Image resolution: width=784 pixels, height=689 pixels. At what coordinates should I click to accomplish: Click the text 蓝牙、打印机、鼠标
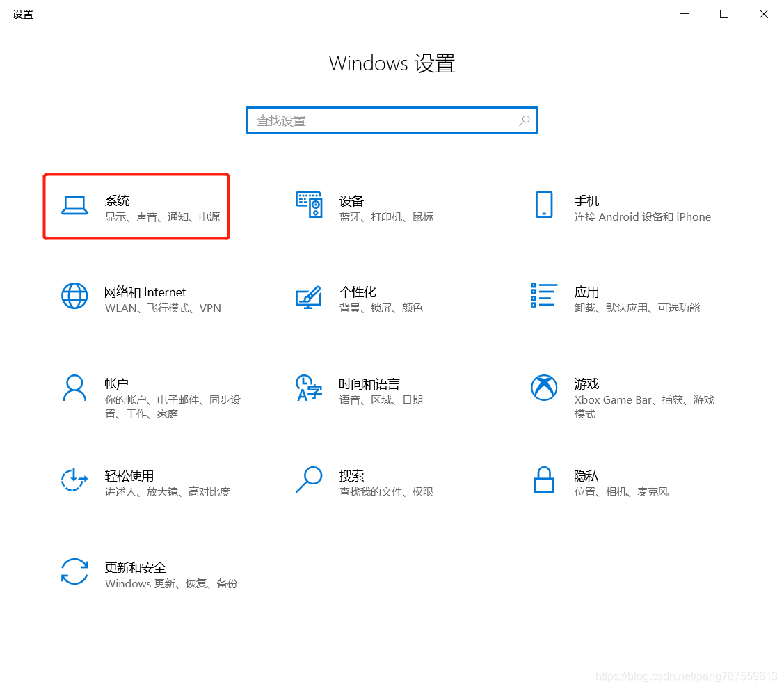point(386,217)
